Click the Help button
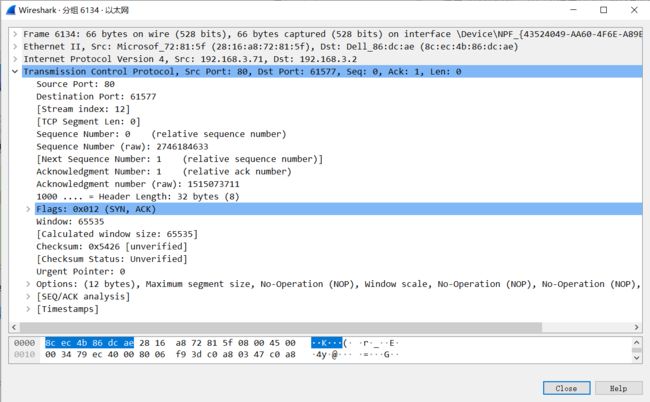 (x=618, y=388)
